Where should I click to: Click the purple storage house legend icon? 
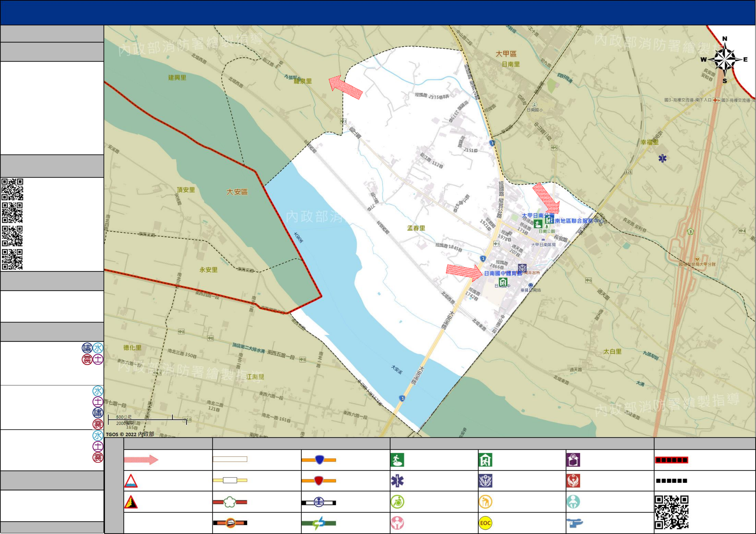573,460
